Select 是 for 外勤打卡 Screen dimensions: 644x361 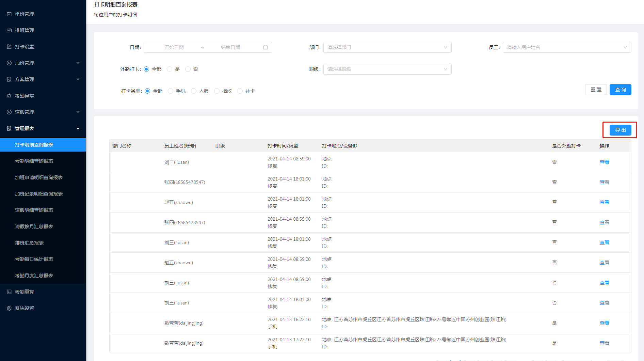click(170, 69)
